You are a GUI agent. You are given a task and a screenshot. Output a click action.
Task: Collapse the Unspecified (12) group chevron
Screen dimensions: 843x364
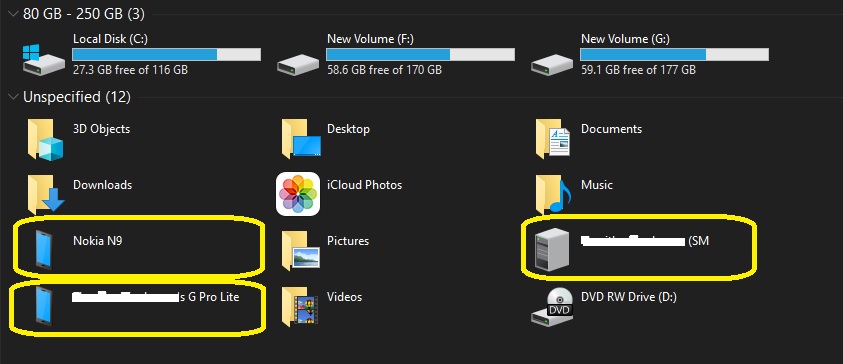(x=13, y=97)
